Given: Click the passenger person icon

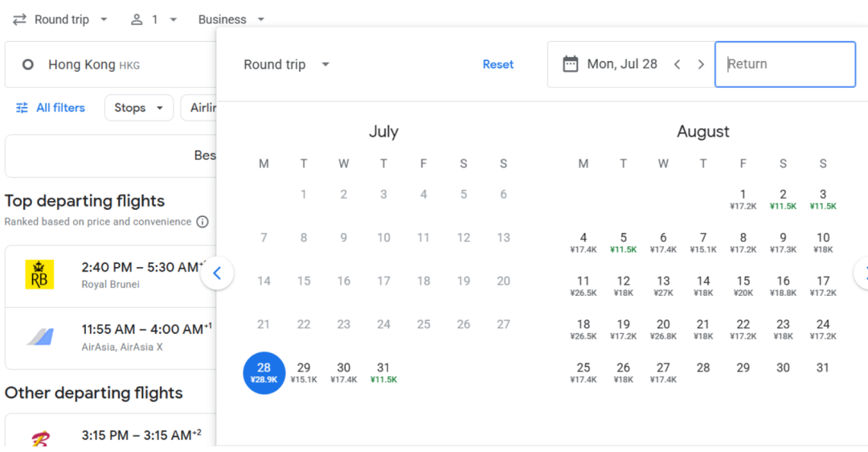Looking at the screenshot, I should 136,19.
